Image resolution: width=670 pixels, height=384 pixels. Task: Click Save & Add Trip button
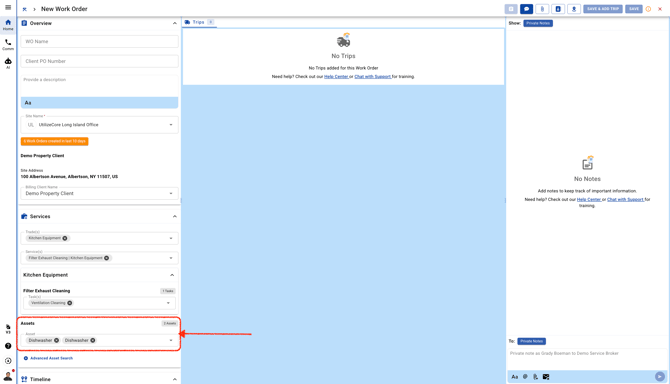[603, 9]
